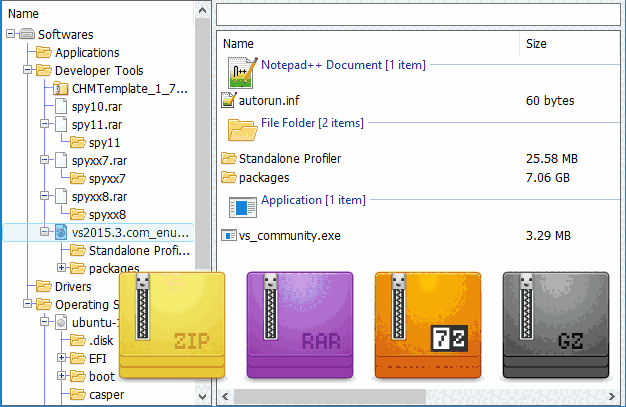This screenshot has height=407, width=626.
Task: Collapse the ubuntu image node
Action: click(x=45, y=322)
